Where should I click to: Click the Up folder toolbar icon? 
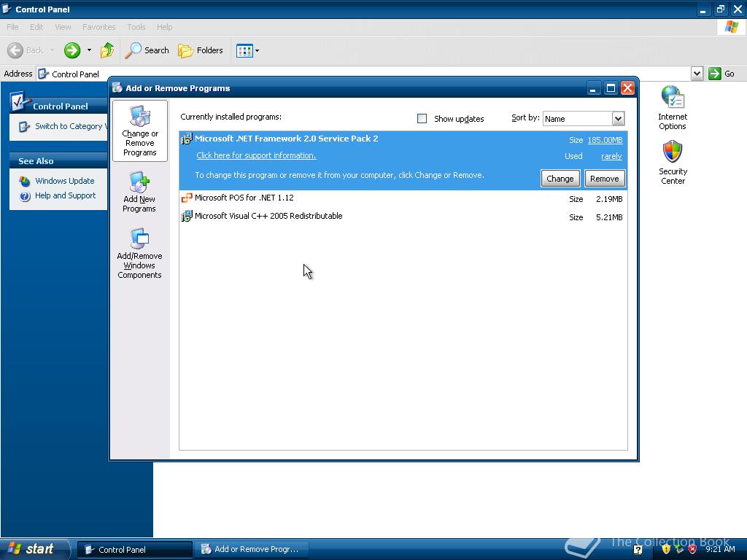107,50
